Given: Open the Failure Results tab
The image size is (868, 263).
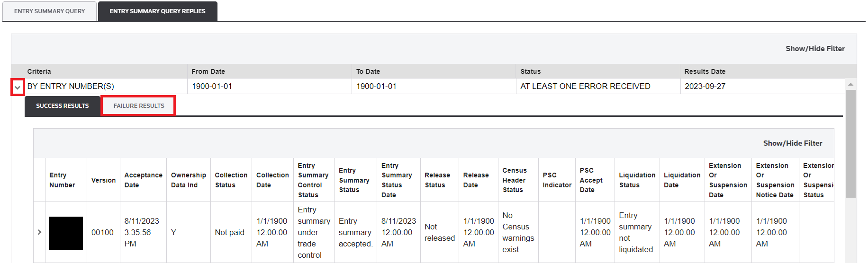Looking at the screenshot, I should [138, 106].
